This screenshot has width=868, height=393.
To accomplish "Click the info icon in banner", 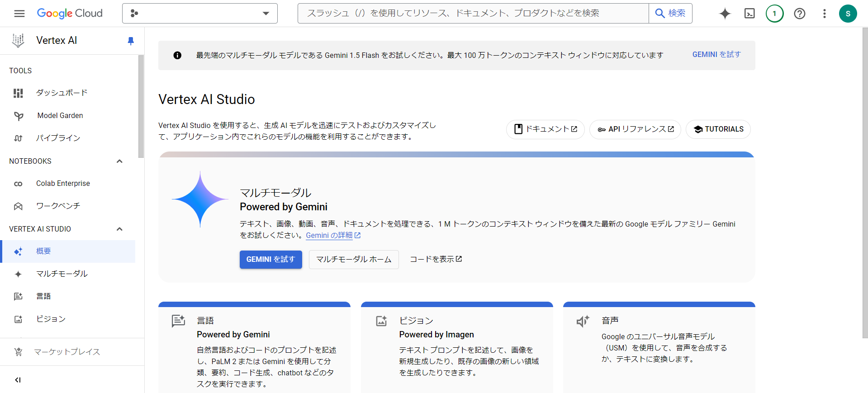I will 177,55.
